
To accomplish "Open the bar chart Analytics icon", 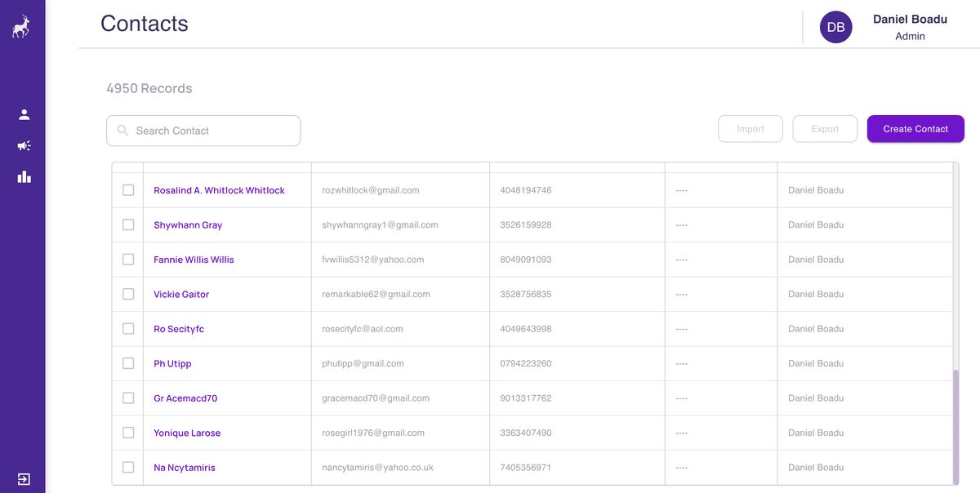I will (23, 176).
